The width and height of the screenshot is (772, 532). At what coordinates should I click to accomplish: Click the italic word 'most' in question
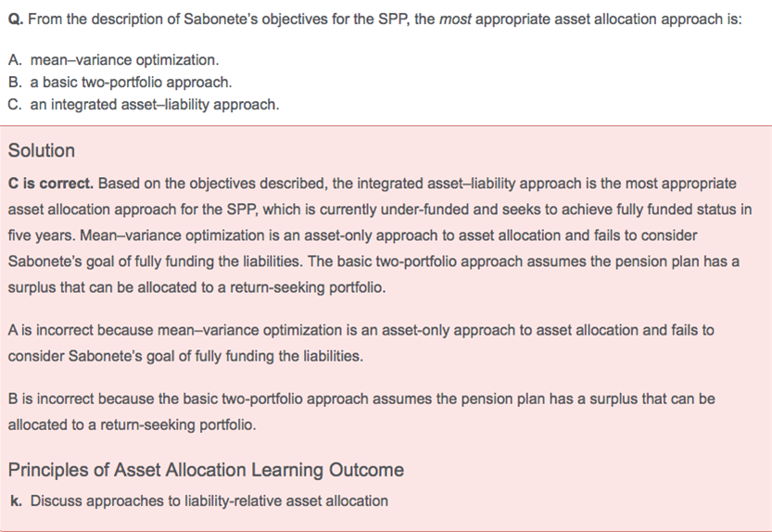point(455,19)
